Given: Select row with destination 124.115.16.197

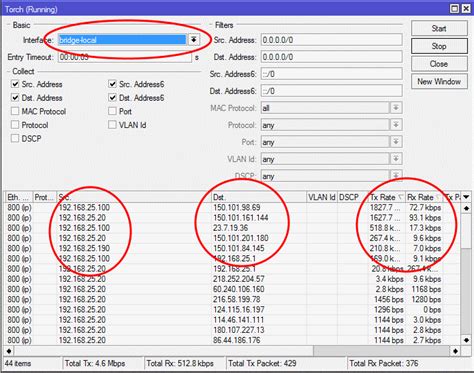Looking at the screenshot, I should (232, 310).
